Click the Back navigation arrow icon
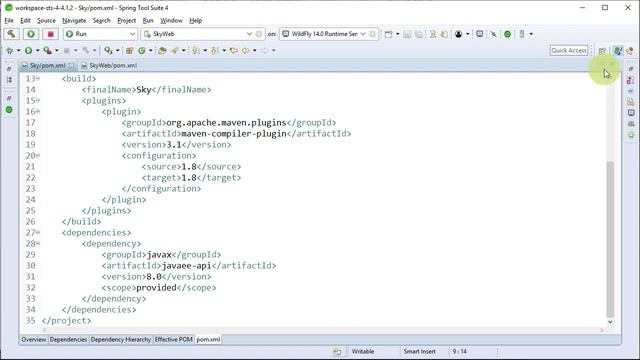640x360 pixels. pyautogui.click(x=246, y=51)
